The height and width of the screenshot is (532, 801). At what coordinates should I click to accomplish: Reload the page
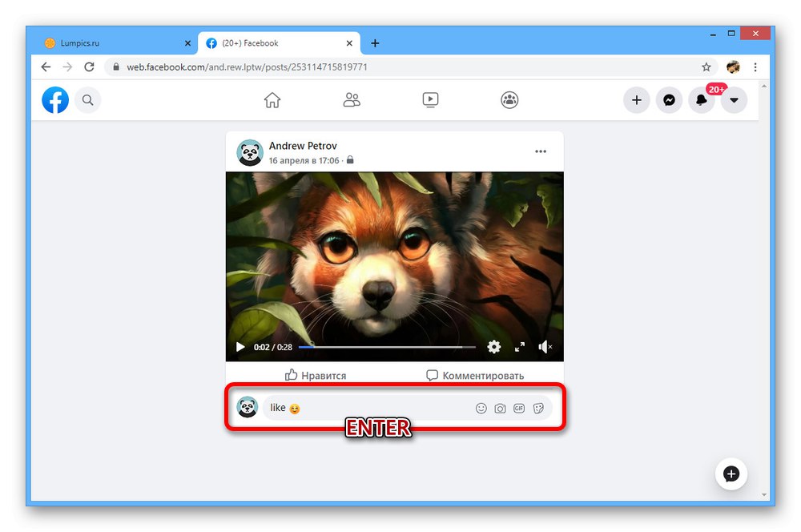90,67
